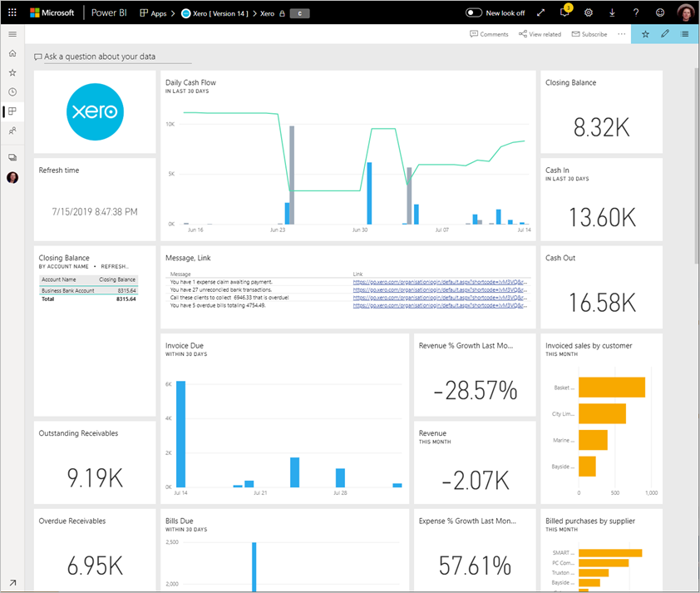
Task: Open notifications bell
Action: 564,12
